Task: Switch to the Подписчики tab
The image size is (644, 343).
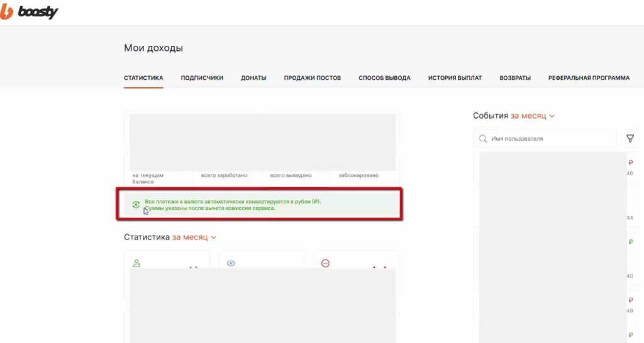Action: (x=202, y=78)
